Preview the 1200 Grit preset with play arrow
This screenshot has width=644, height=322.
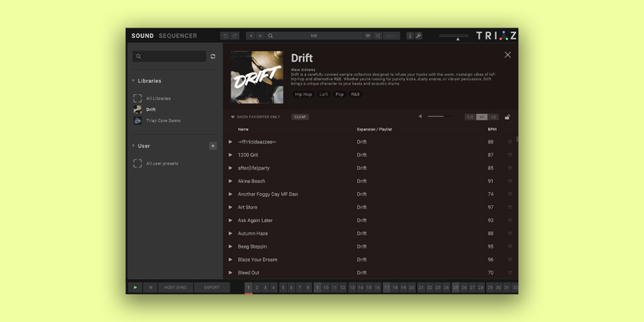231,155
